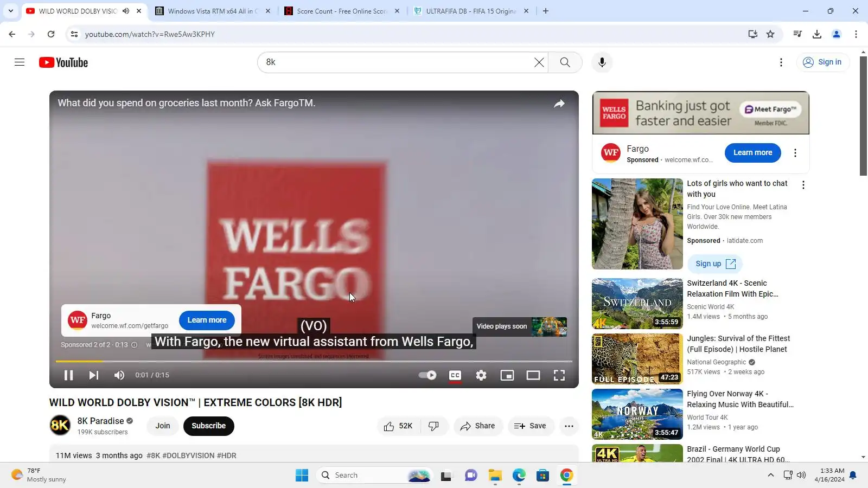
Task: Open Chrome three-dot menu
Action: (856, 34)
